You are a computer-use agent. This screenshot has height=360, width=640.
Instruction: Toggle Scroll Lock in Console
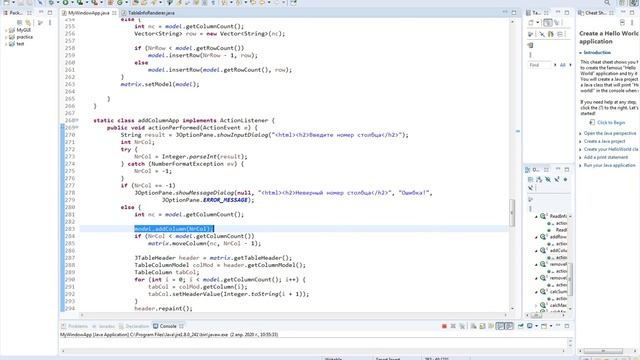482,326
